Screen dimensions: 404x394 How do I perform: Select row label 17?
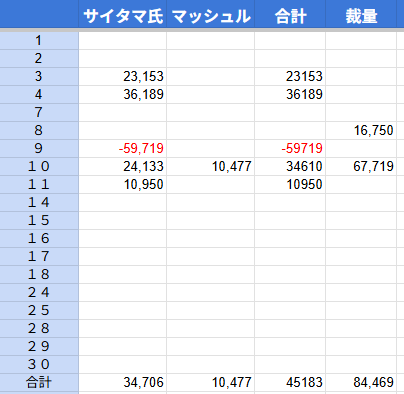pos(39,257)
